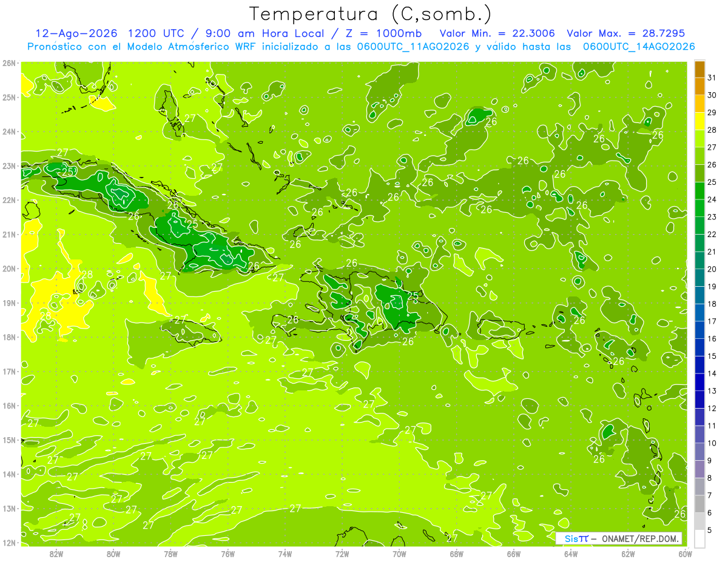Image resolution: width=728 pixels, height=562 pixels.
Task: Click the latitude axis label '17N'
Action: click(9, 372)
